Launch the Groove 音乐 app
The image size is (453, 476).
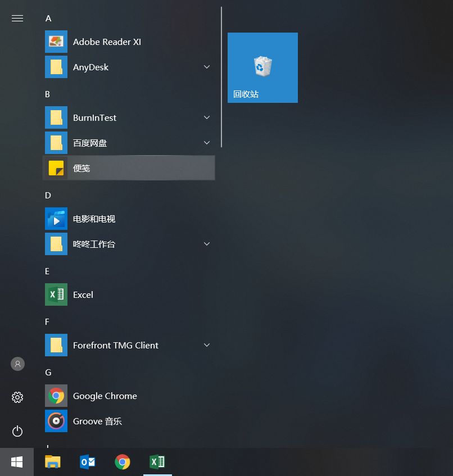click(x=97, y=421)
